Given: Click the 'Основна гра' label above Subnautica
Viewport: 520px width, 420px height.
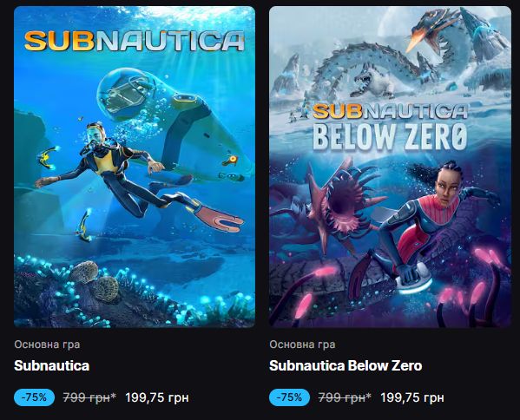Looking at the screenshot, I should coord(47,345).
